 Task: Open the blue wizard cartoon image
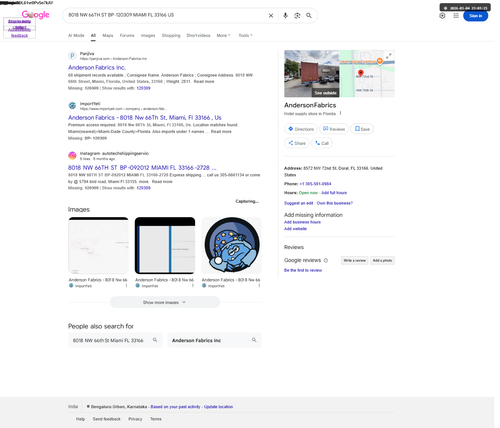tap(231, 245)
